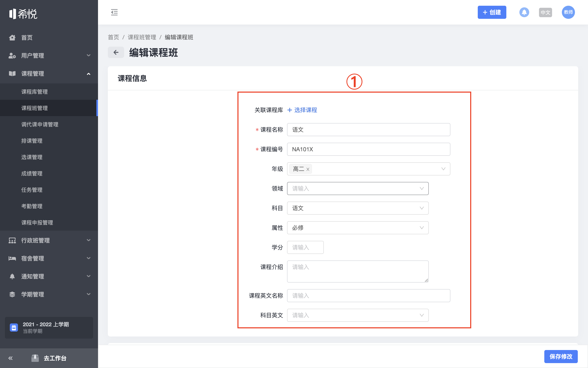This screenshot has height=368, width=588.
Task: Remove the 高二 grade tag
Action: (308, 169)
